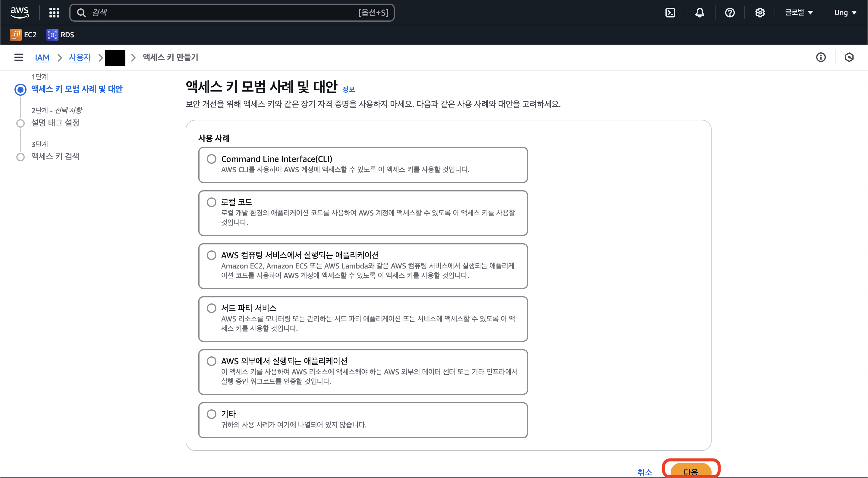Choose the 서드 파티 서비스 option
This screenshot has width=868, height=478.
tap(211, 308)
